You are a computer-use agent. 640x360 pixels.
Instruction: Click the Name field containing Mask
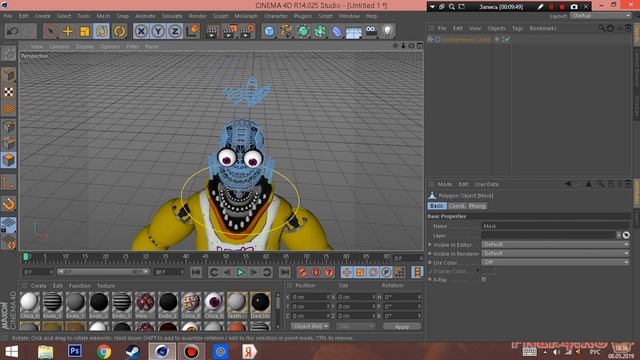coord(556,226)
